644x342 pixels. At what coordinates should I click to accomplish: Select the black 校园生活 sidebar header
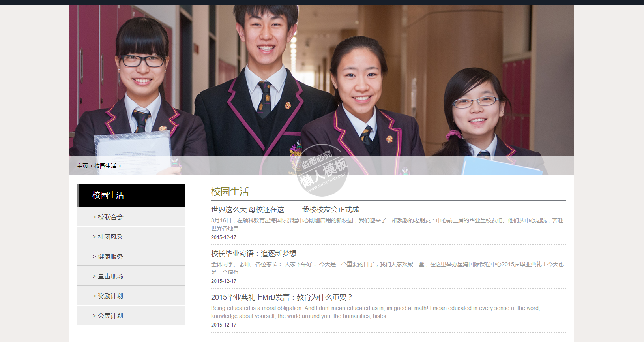click(x=131, y=195)
